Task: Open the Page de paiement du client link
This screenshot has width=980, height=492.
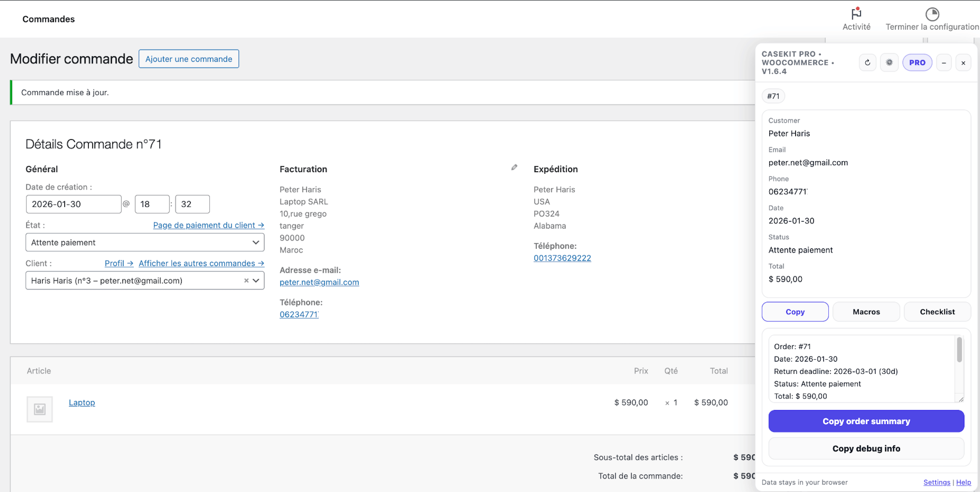Action: (x=209, y=225)
